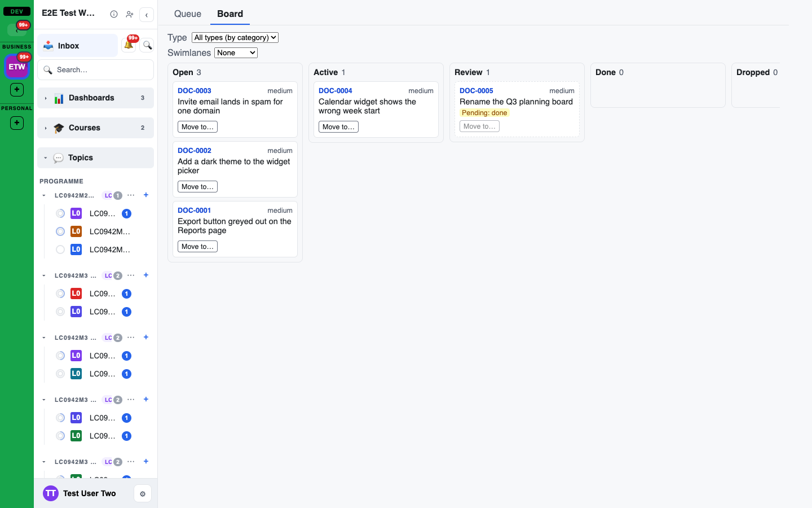Open the Swimlanes dropdown

tap(236, 52)
